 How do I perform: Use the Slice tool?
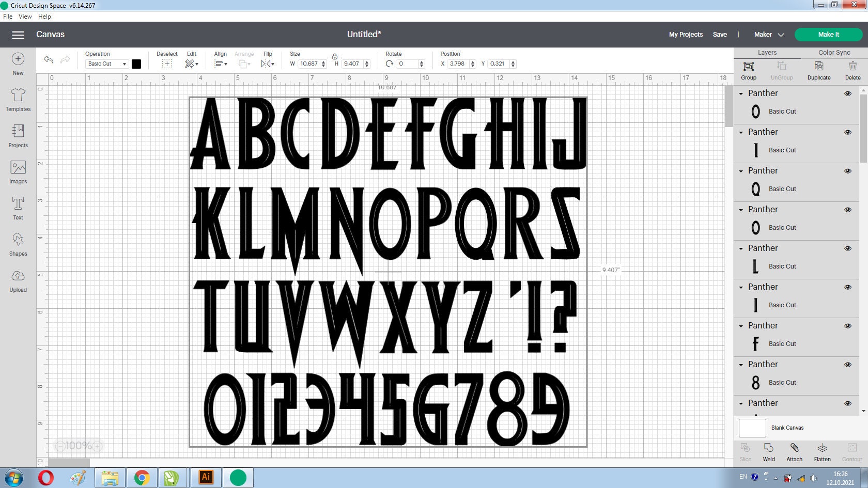click(745, 452)
